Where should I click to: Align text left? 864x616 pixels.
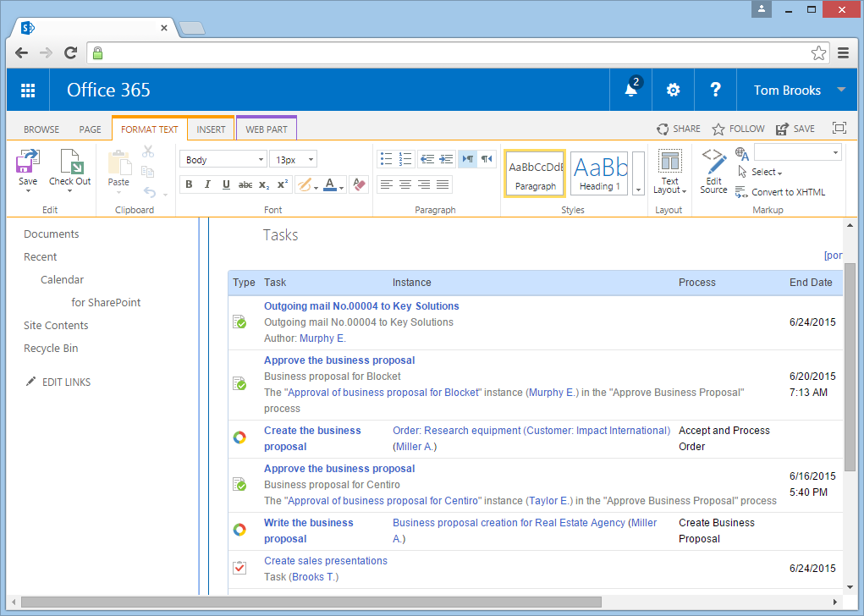point(386,184)
